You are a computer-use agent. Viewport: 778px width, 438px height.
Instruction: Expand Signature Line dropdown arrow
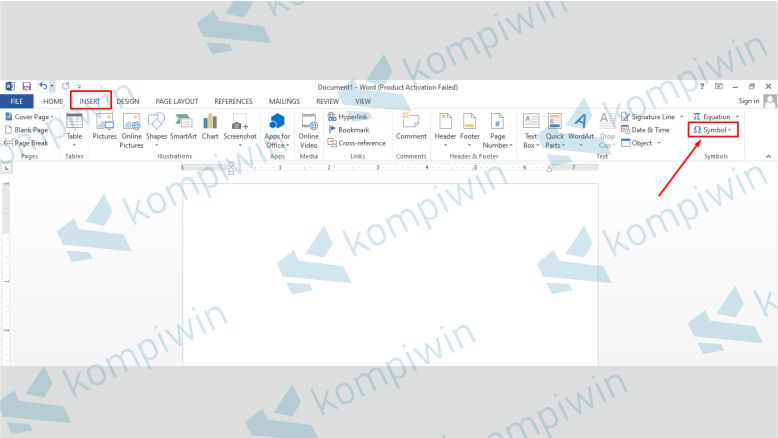pos(682,117)
